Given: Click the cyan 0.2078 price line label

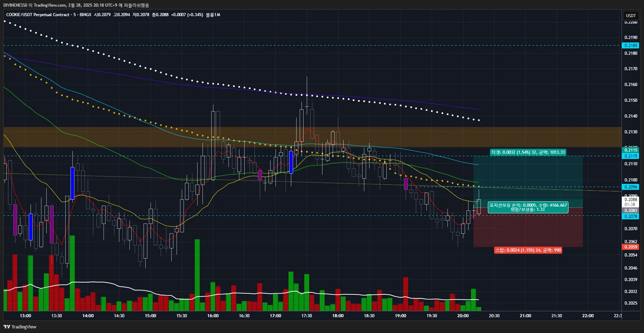Looking at the screenshot, I should coord(631,217).
